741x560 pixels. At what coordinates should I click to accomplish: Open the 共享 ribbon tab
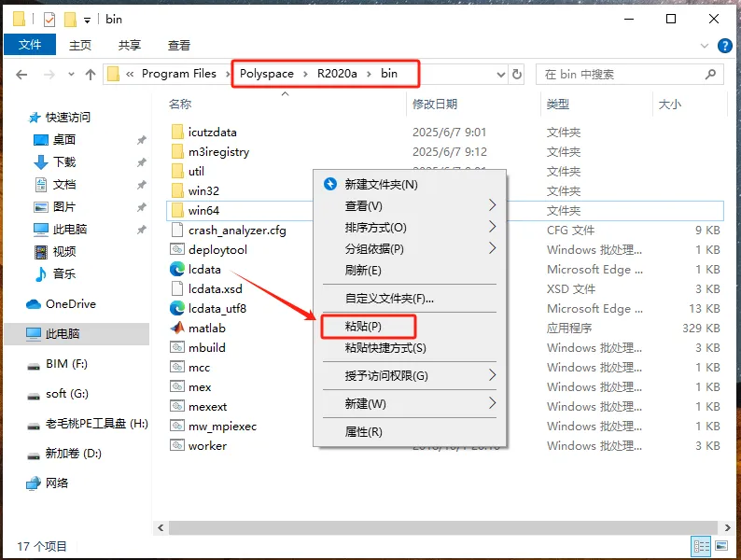tap(130, 46)
